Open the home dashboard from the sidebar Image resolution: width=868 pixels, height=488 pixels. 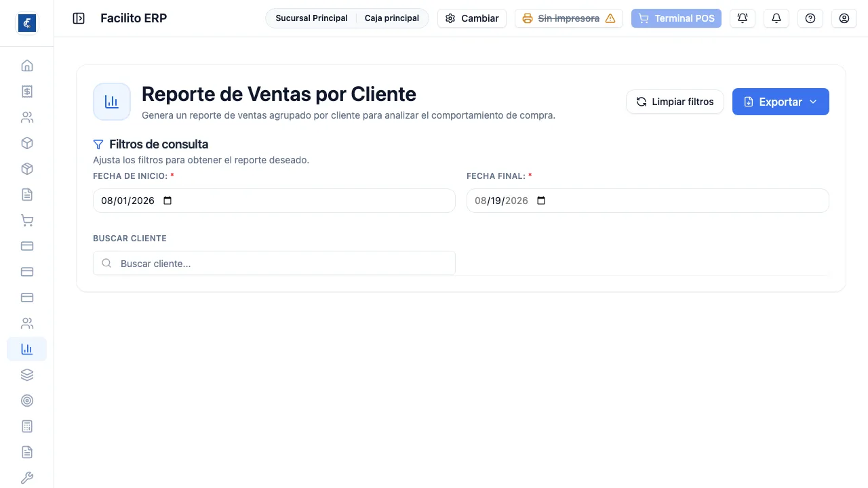click(x=27, y=66)
